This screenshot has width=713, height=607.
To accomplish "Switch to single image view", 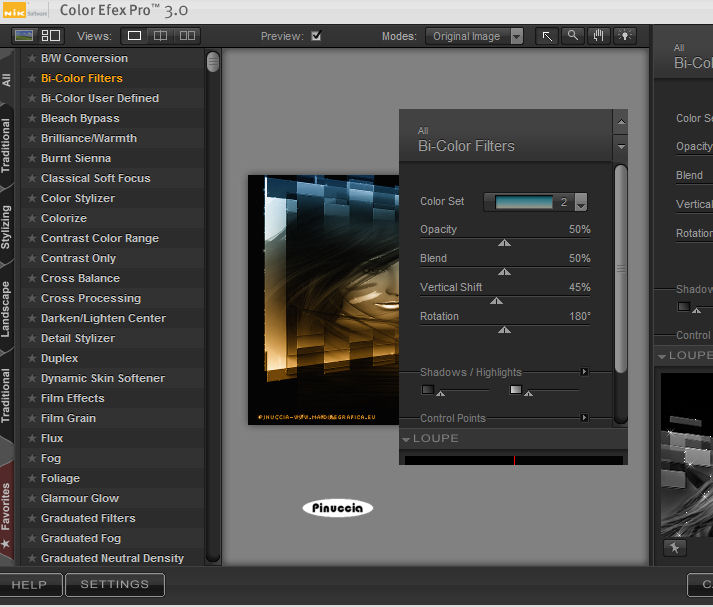I will click(134, 36).
